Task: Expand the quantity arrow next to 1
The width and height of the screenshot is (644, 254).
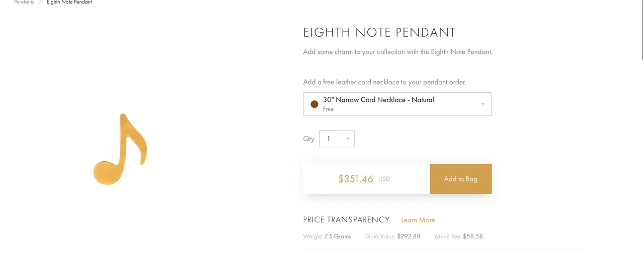Action: pos(348,139)
